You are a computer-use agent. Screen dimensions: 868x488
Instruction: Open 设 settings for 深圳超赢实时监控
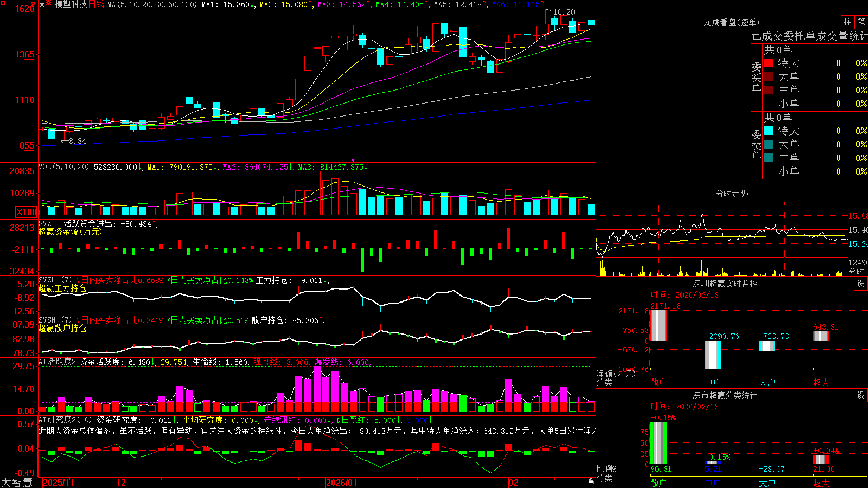(x=861, y=284)
